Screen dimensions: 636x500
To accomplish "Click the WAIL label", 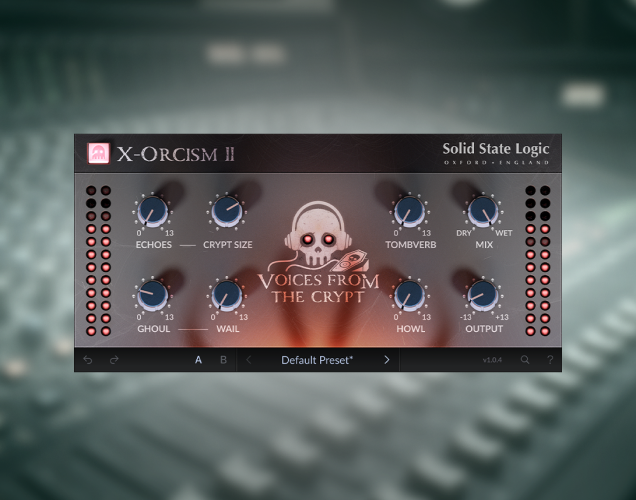I will point(228,328).
